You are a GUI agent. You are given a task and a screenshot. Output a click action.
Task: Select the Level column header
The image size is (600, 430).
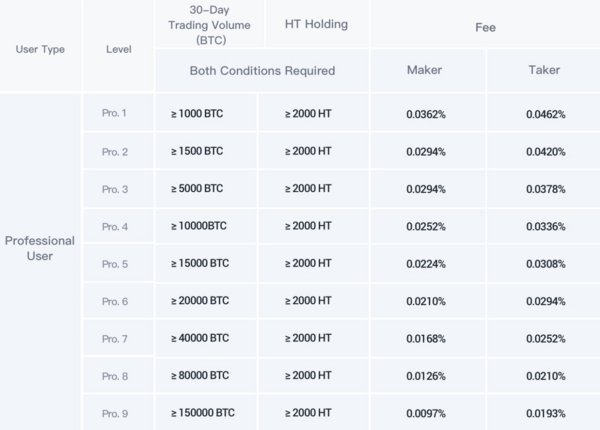click(x=119, y=49)
